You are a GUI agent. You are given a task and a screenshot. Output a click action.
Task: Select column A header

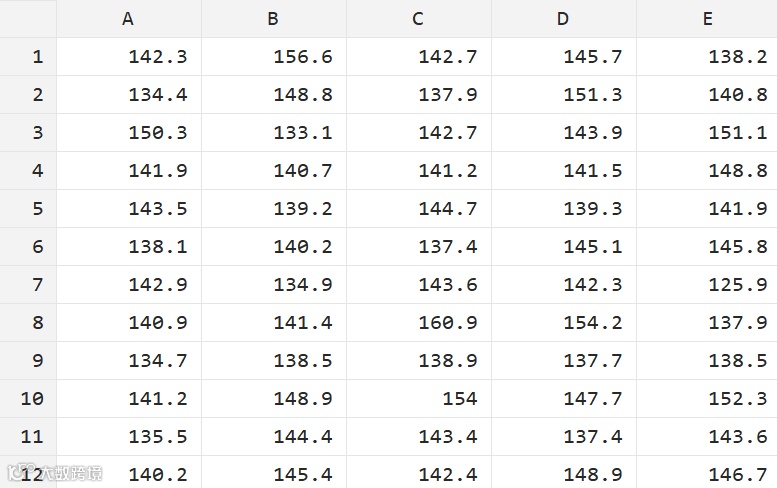tap(128, 19)
